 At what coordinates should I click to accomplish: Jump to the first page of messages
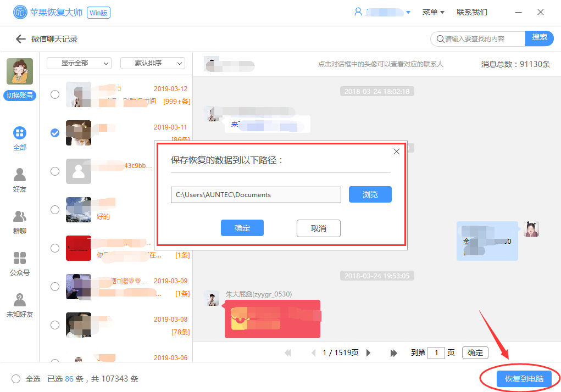288,353
